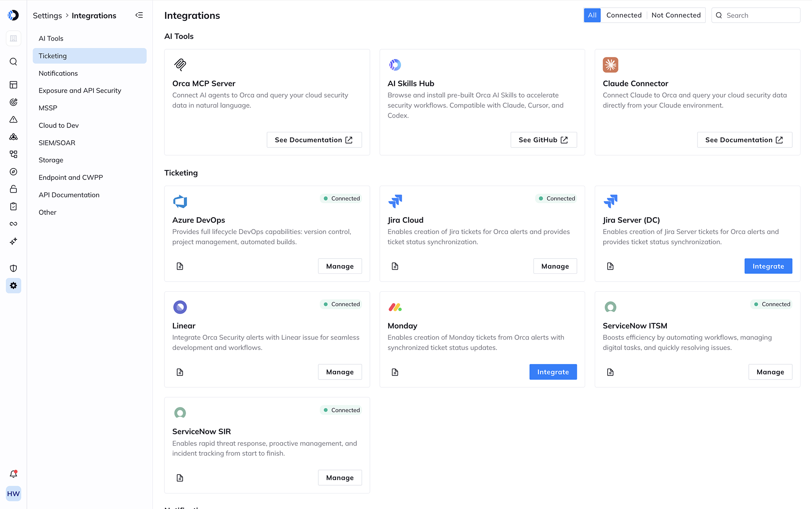Image resolution: width=812 pixels, height=509 pixels.
Task: Click the alerts triangle icon in rail
Action: pos(14,120)
